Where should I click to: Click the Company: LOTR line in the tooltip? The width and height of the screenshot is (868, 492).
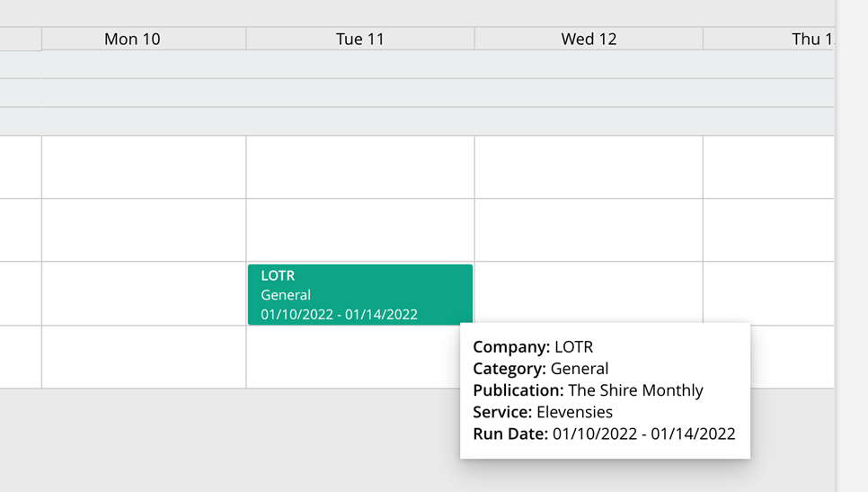tap(533, 347)
